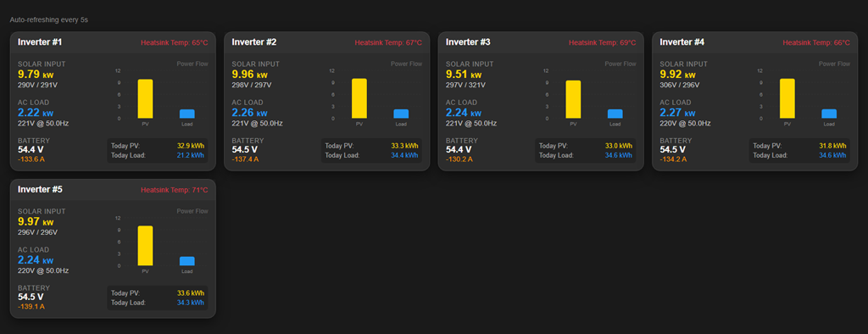Click Today Load value 34.4 kWh

pyautogui.click(x=404, y=156)
